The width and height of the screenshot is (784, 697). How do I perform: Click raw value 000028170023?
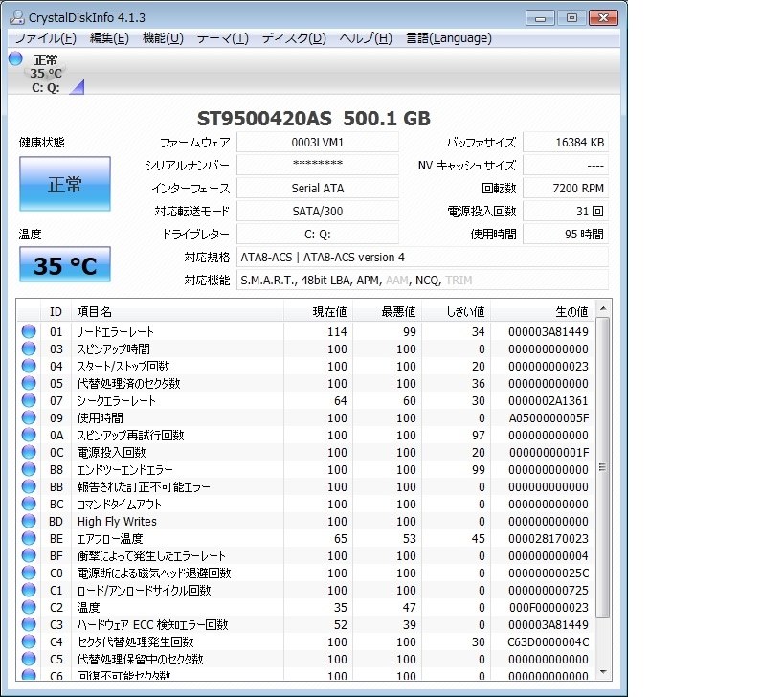(549, 538)
